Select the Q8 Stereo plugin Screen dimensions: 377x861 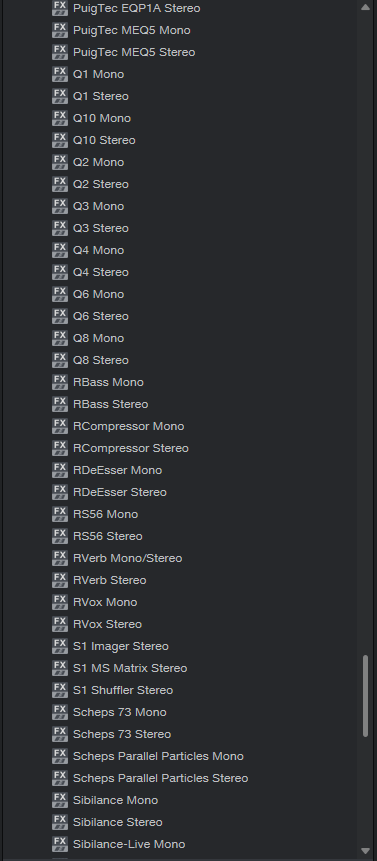[100, 360]
